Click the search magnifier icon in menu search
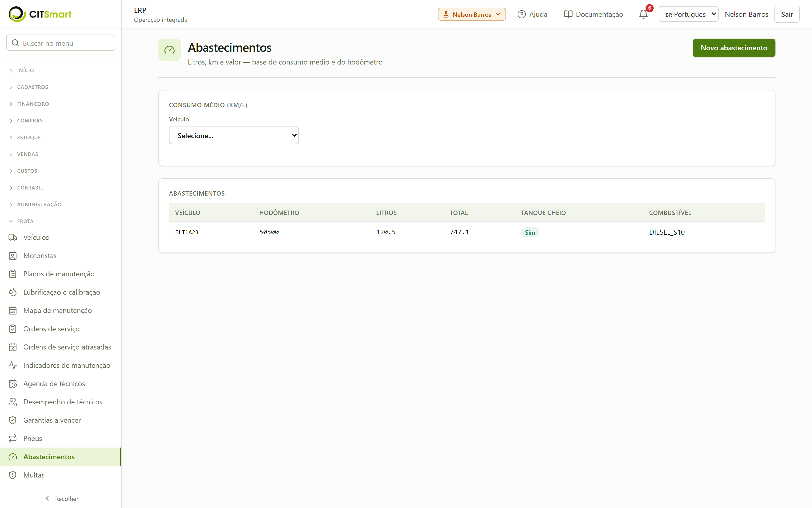 point(15,43)
